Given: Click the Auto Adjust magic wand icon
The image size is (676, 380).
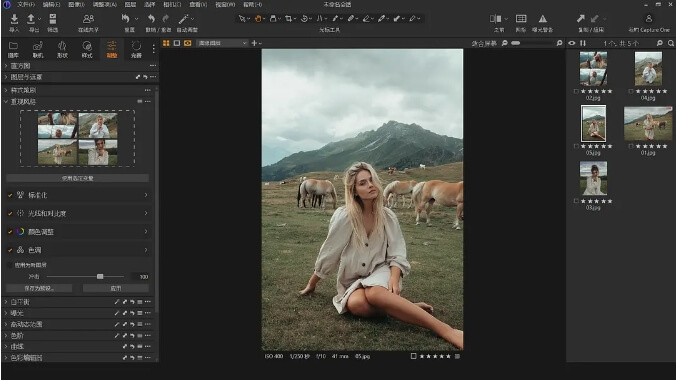Looking at the screenshot, I should [183, 19].
